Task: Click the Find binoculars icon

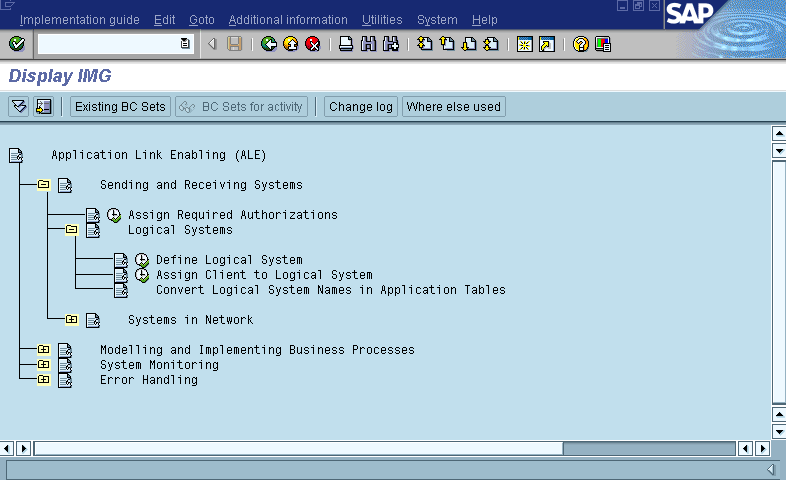Action: pyautogui.click(x=368, y=44)
